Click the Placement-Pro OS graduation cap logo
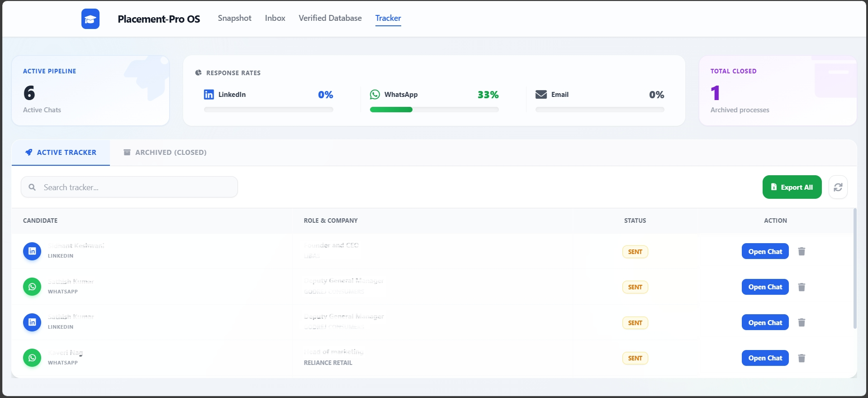 (x=90, y=19)
